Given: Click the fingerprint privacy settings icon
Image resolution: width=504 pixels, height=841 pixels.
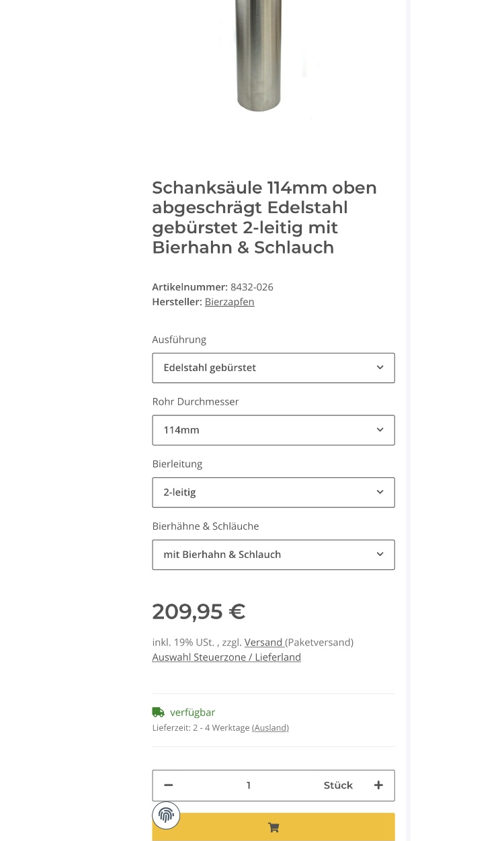Looking at the screenshot, I should (166, 815).
